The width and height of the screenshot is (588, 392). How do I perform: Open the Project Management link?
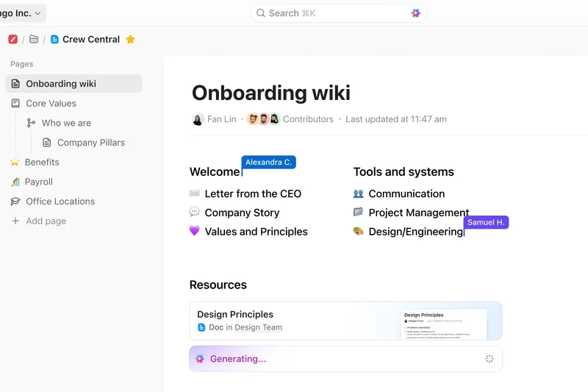tap(418, 213)
